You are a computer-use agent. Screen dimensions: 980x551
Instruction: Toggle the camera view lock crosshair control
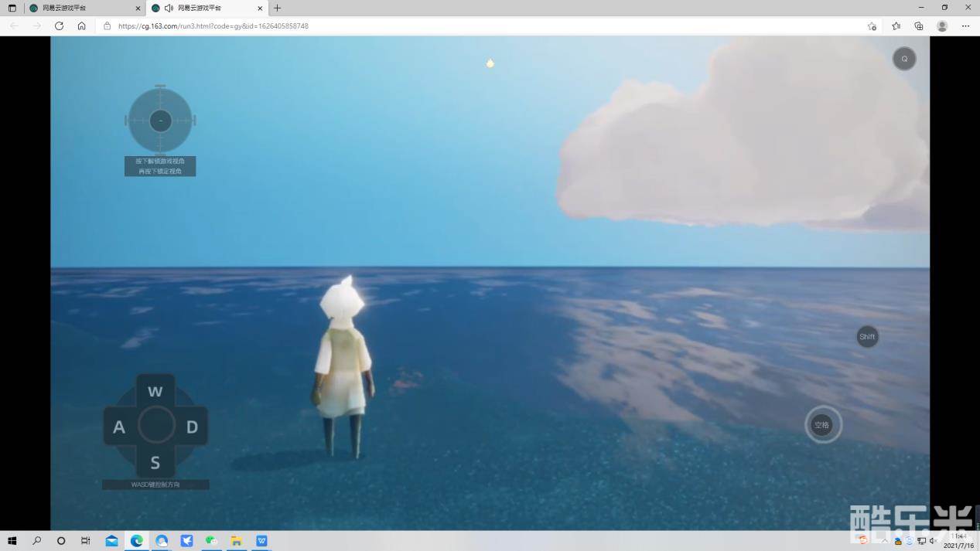(160, 121)
